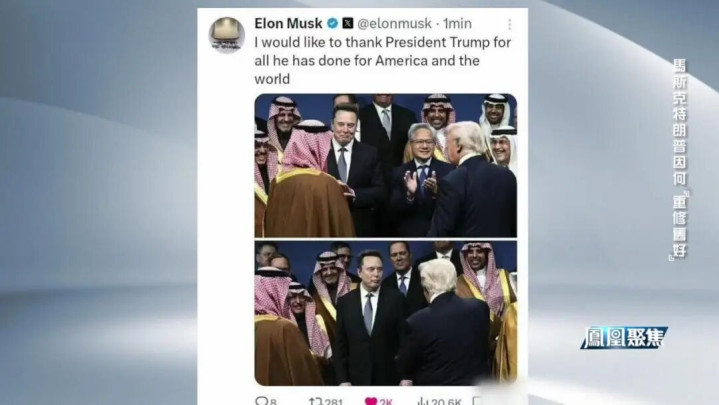The image size is (719, 405).
Task: Click the X affiliation badge beside name
Action: (x=348, y=23)
